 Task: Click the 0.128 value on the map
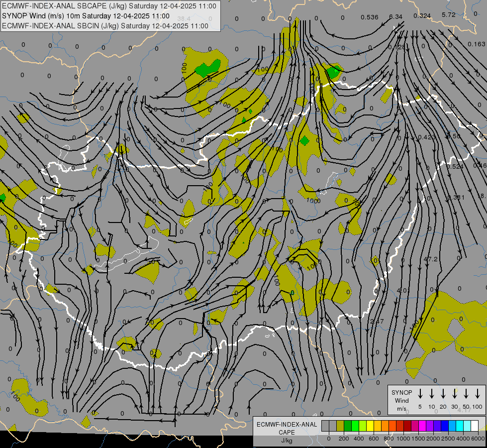(396, 47)
